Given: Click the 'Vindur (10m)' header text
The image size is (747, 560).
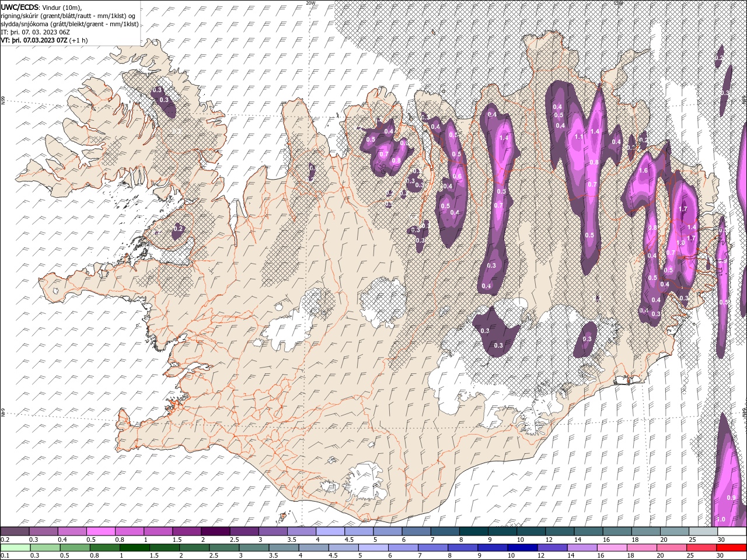Looking at the screenshot, I should click(x=62, y=7).
